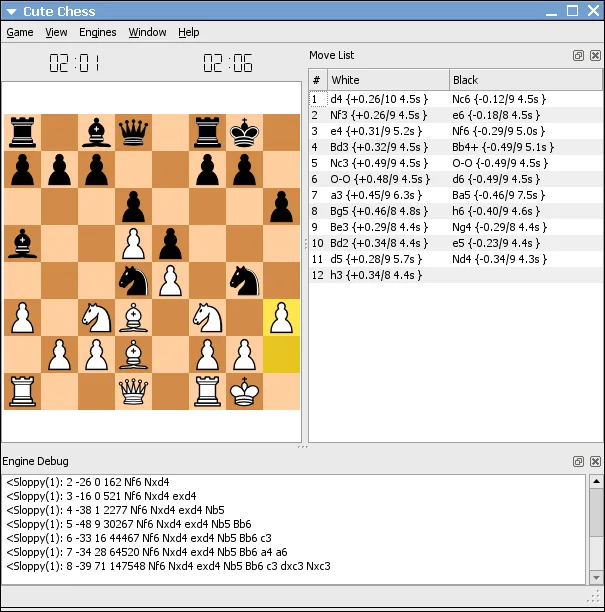Pick the white bishop on d2
The height and width of the screenshot is (612, 605).
tap(133, 354)
